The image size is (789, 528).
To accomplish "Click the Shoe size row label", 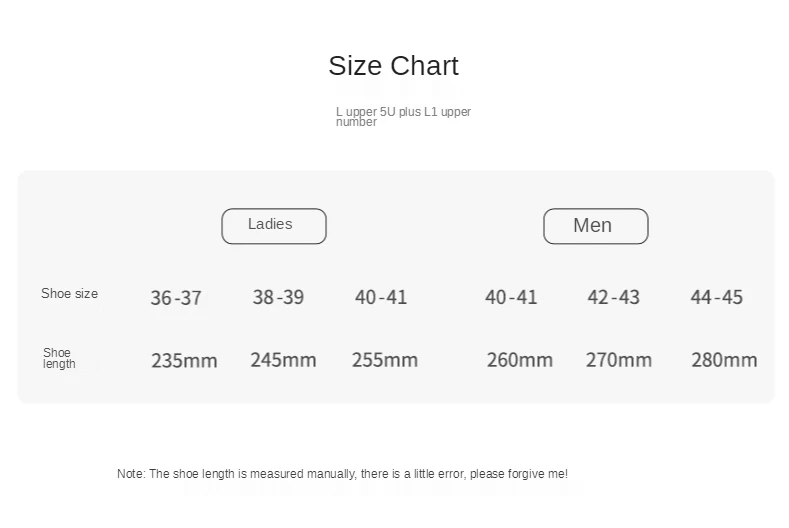I will (70, 294).
